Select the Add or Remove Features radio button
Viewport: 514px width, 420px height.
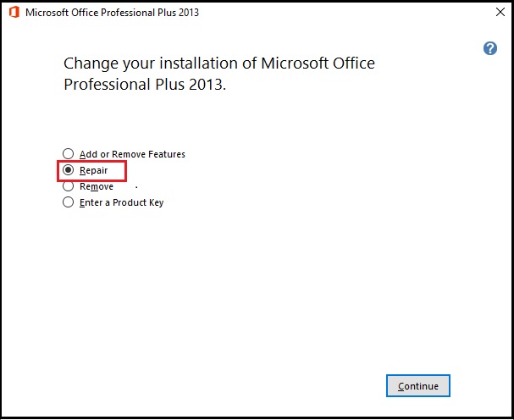point(69,153)
